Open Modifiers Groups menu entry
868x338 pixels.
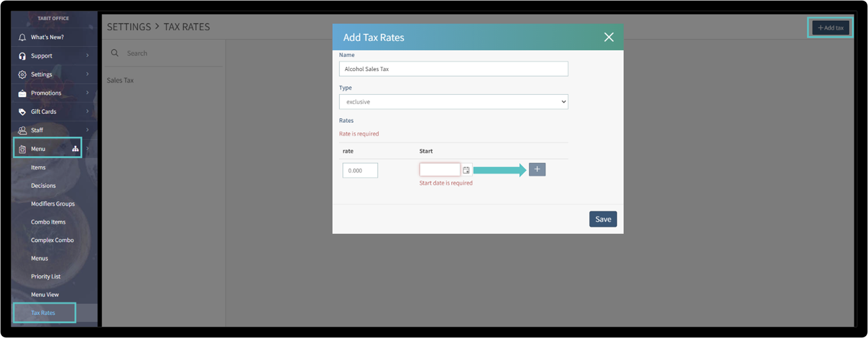(x=53, y=204)
